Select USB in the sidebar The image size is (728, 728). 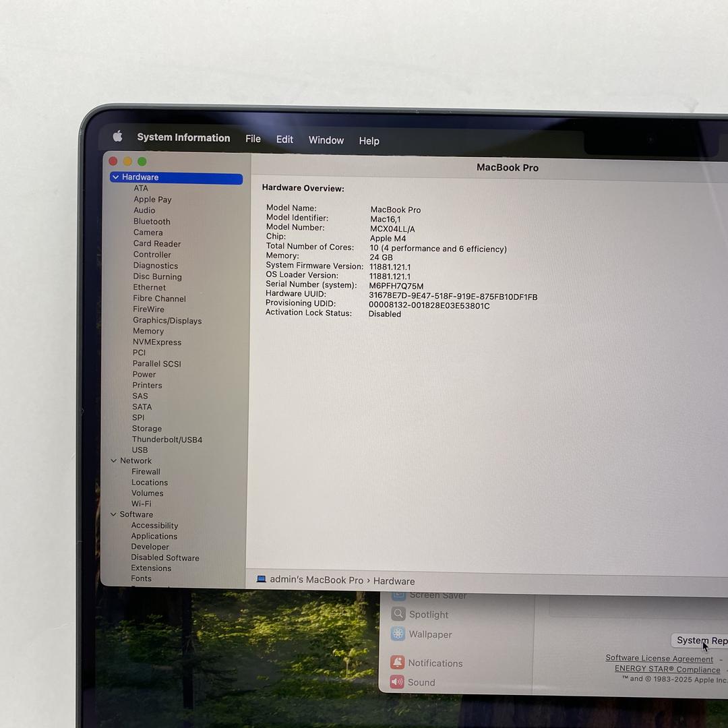click(140, 450)
